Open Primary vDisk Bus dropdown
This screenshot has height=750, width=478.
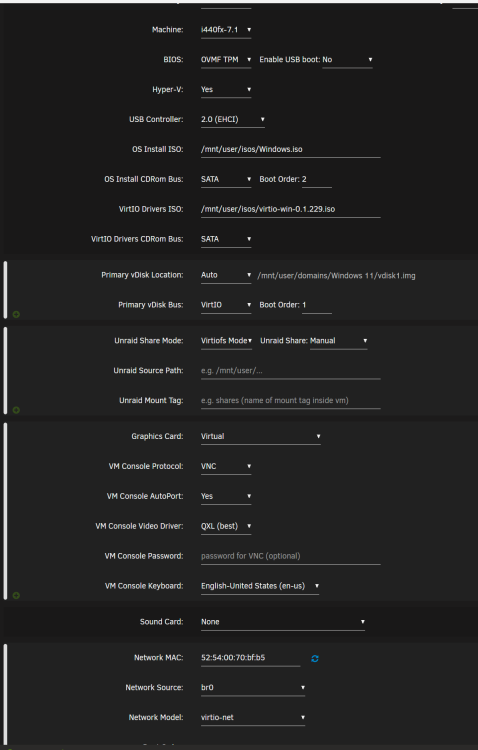[x=226, y=305]
